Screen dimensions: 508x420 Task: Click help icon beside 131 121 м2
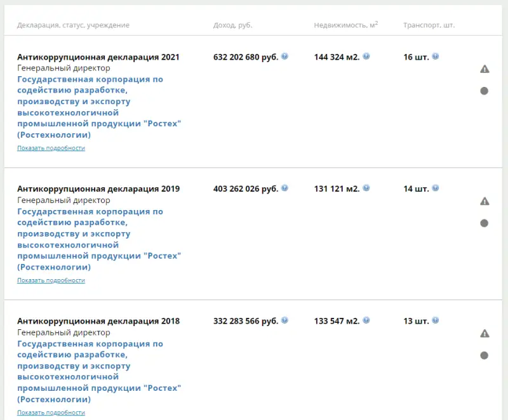coord(366,188)
